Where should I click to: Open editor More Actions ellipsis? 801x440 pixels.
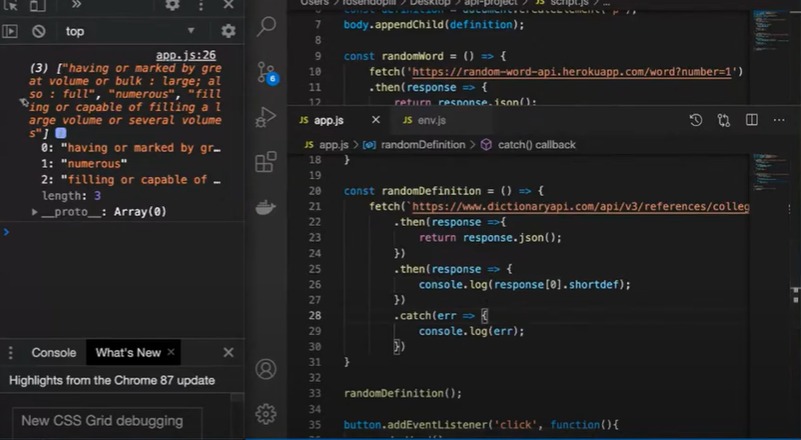click(x=779, y=120)
